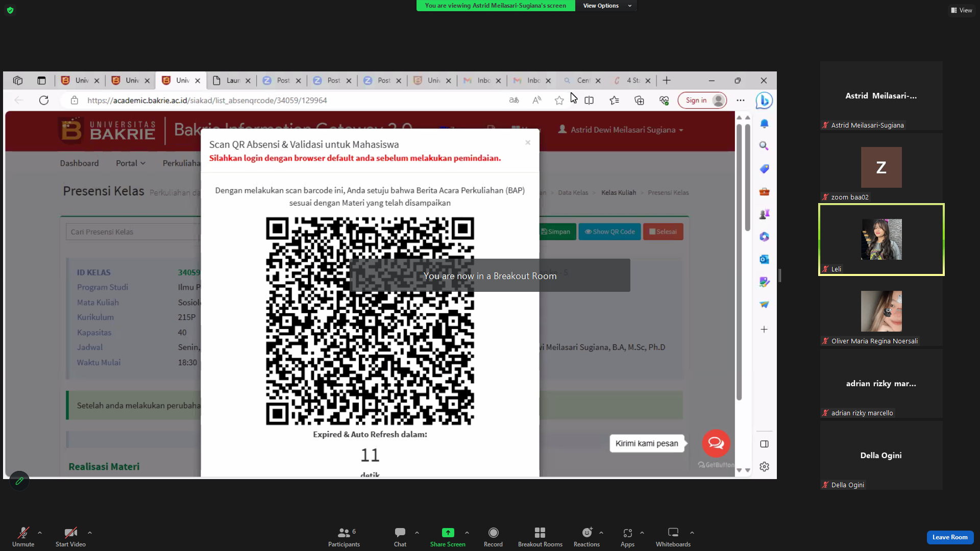Click the browser Sign in button
The width and height of the screenshot is (980, 551).
coord(703,101)
